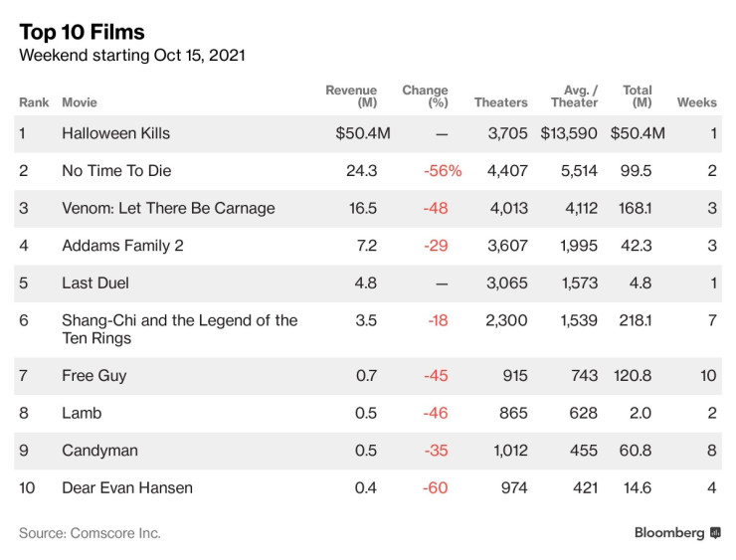
Task: Sort by the Revenue (M) column header
Action: coord(351,96)
